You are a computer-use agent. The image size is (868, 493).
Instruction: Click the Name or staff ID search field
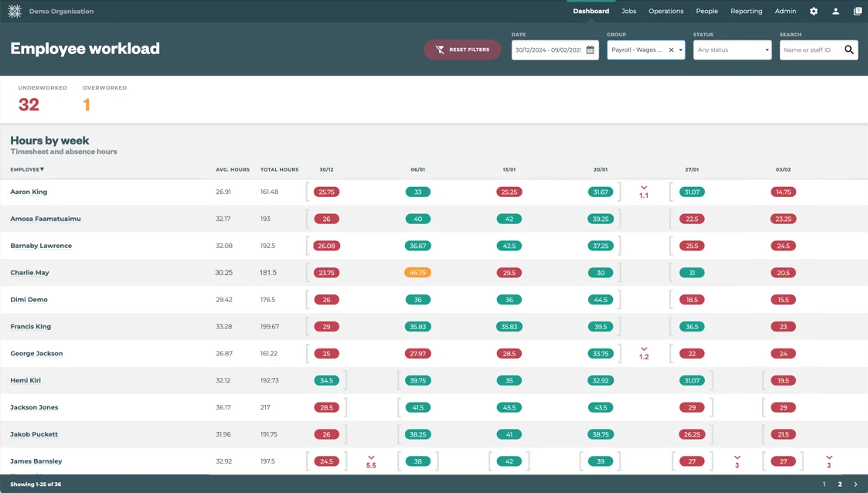tap(808, 49)
